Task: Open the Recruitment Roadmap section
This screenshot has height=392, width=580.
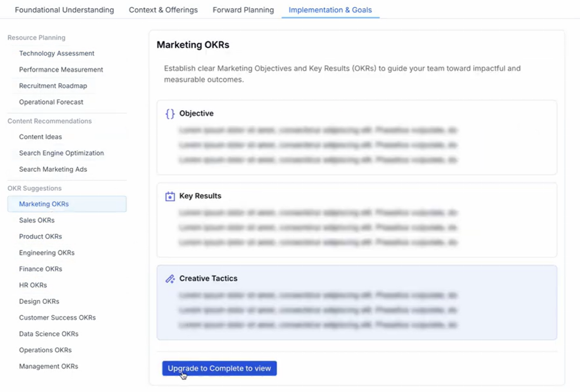Action: point(53,86)
